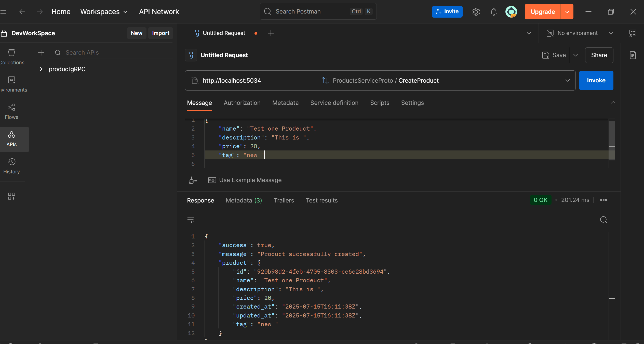The height and width of the screenshot is (344, 644).
Task: Expand the productgRPC collection
Action: (x=41, y=69)
